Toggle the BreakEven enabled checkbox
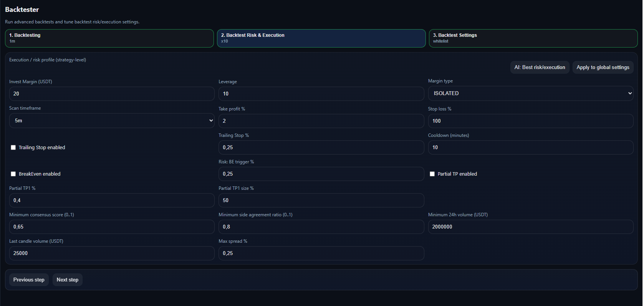The height and width of the screenshot is (306, 644). (x=13, y=174)
